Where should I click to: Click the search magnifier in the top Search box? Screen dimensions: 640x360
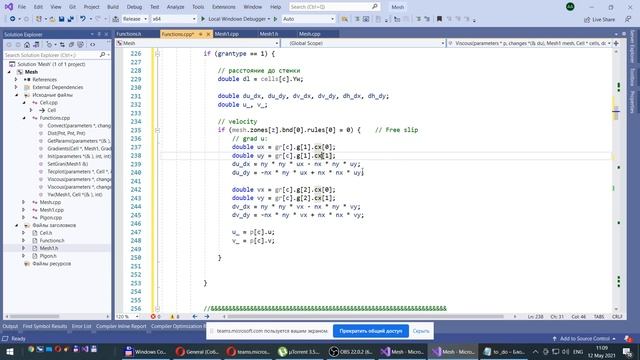point(374,7)
